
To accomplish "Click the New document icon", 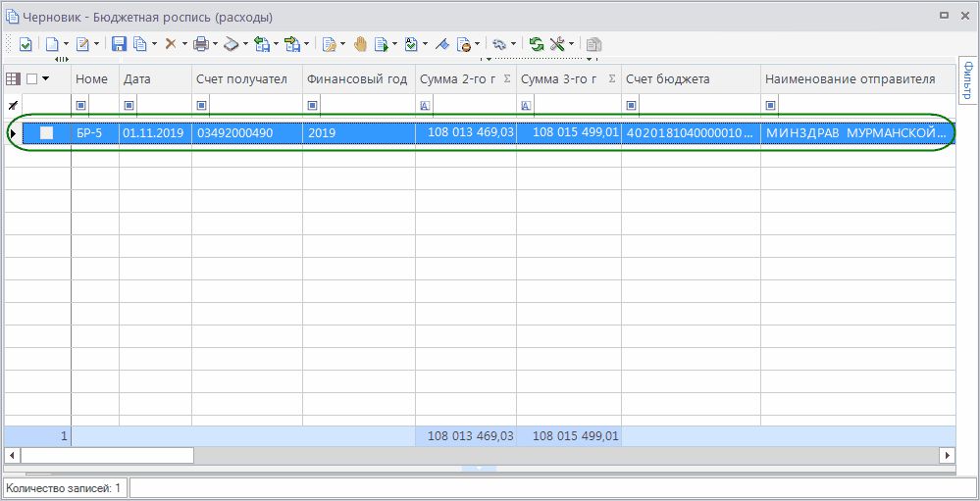I will 52,44.
